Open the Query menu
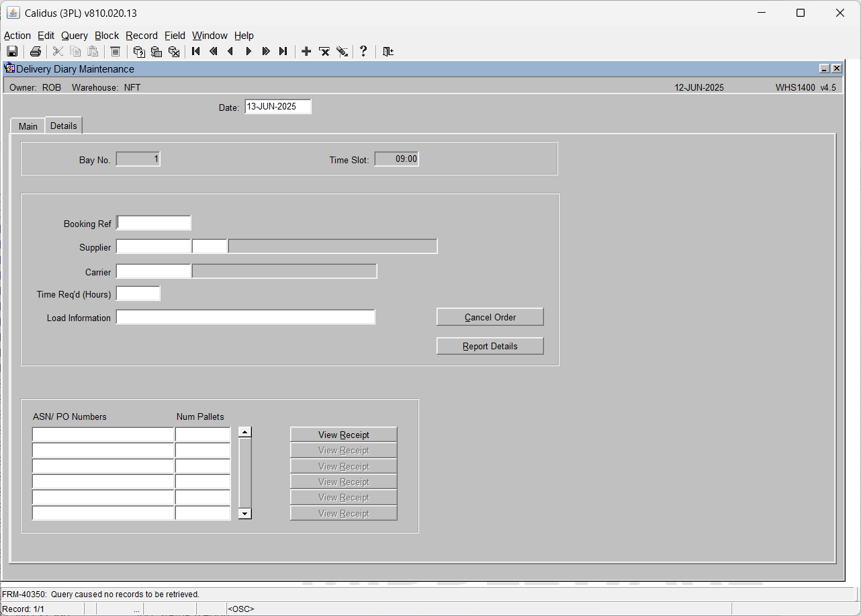The height and width of the screenshot is (616, 861). (75, 36)
